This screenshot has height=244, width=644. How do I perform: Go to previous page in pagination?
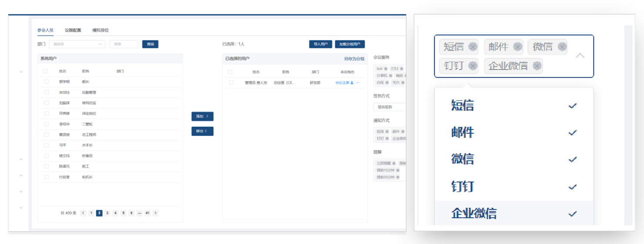83,213
